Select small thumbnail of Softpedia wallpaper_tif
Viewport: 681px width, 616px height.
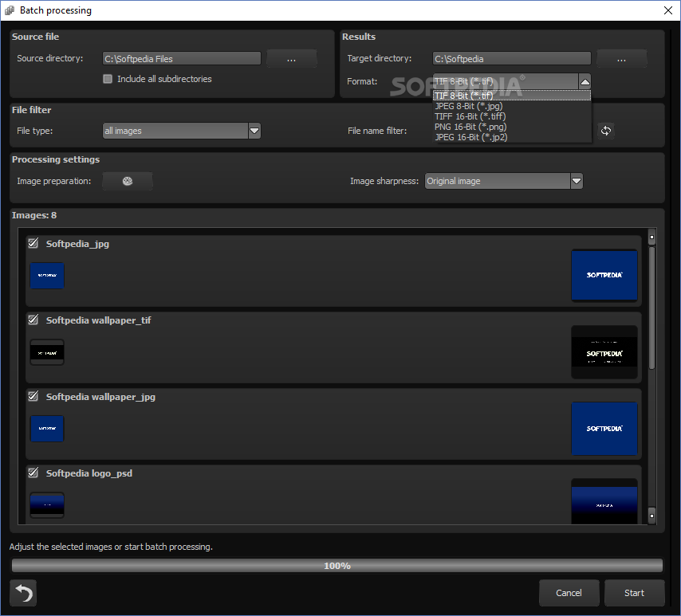click(x=47, y=352)
